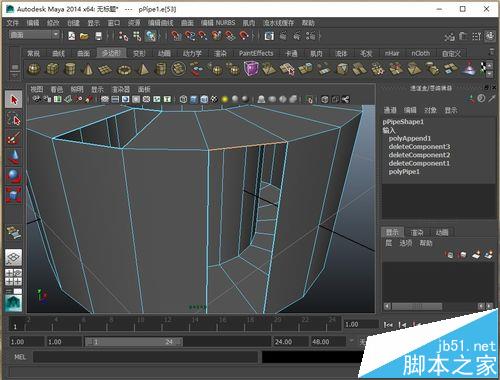Activate the Paint selection tool
The width and height of the screenshot is (500, 380).
(x=14, y=138)
